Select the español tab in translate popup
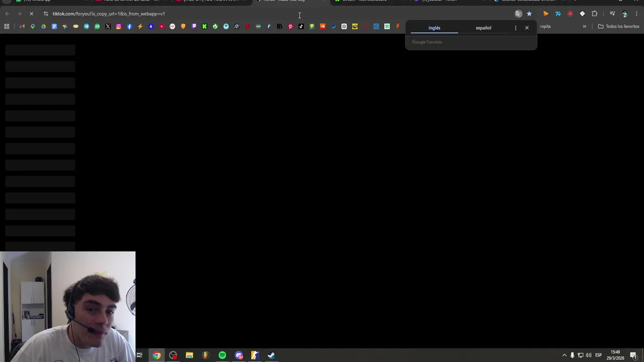This screenshot has height=362, width=644. point(484,28)
